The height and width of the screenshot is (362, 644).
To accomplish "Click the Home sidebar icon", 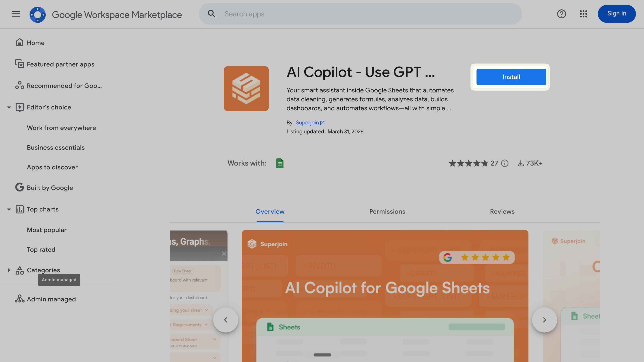I will click(x=19, y=43).
